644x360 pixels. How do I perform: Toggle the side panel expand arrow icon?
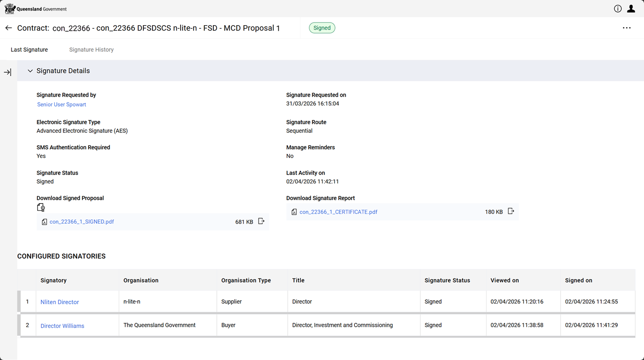[8, 72]
